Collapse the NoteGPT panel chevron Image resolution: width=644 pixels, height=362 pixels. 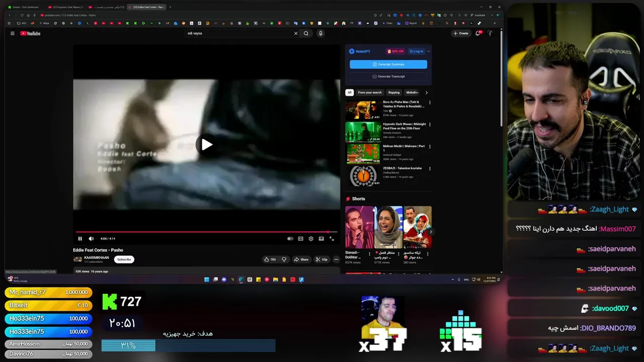pos(428,51)
